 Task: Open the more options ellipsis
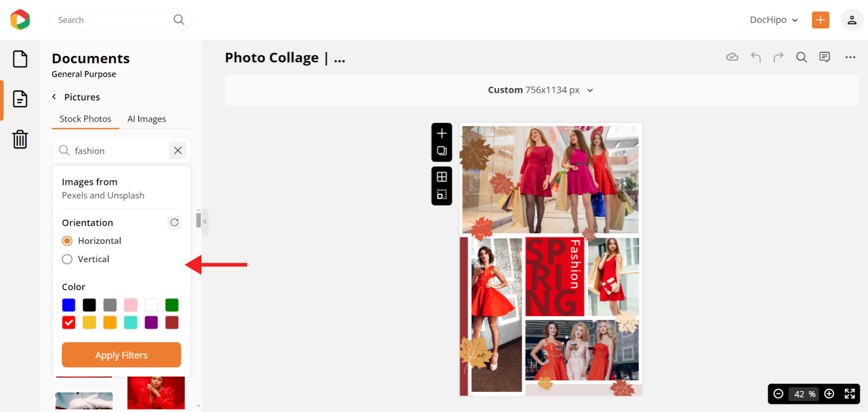(x=850, y=57)
